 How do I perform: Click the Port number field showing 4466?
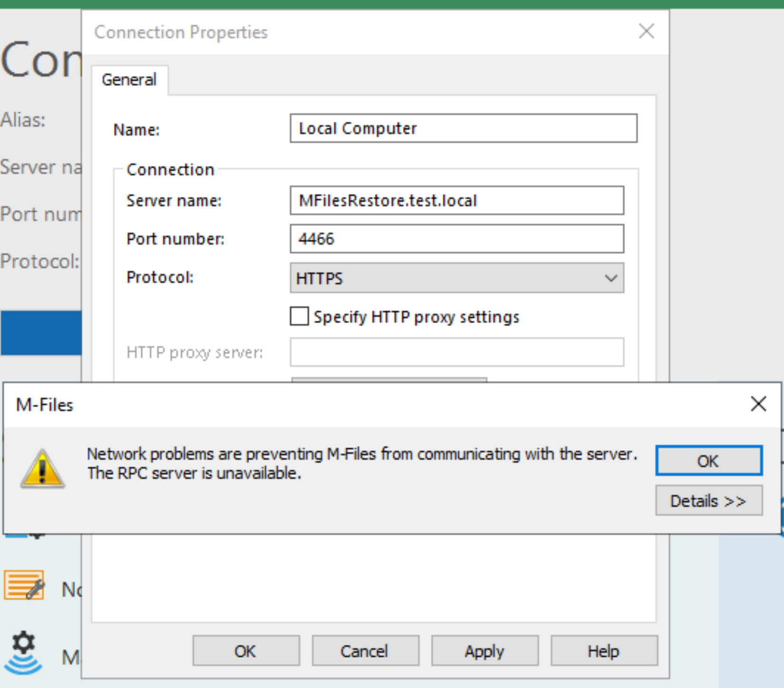pyautogui.click(x=457, y=239)
